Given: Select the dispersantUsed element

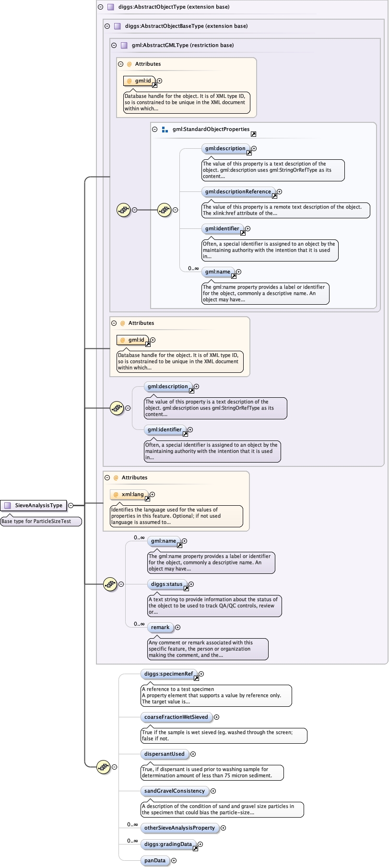Looking at the screenshot, I should tap(164, 754).
